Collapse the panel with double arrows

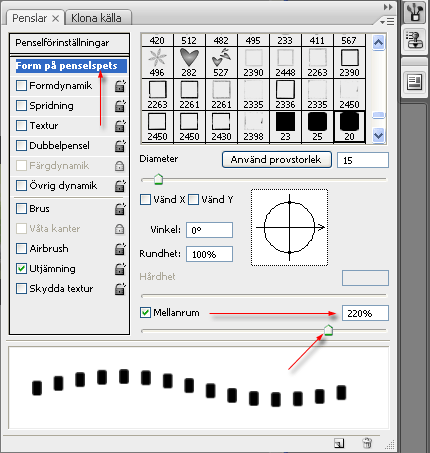pos(388,7)
